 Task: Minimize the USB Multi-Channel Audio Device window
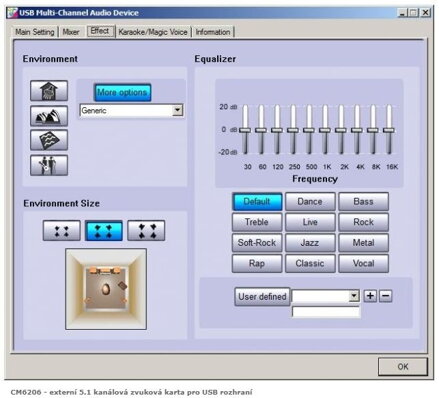point(403,13)
